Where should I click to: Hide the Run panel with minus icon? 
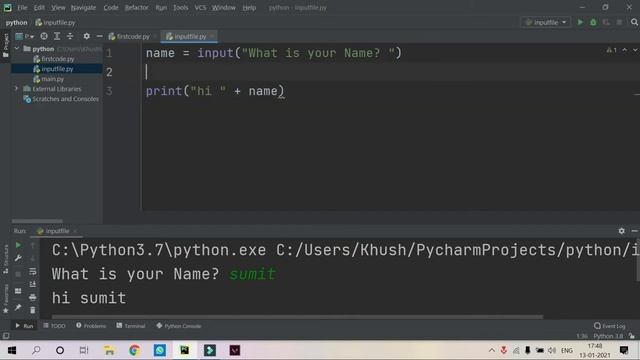point(634,231)
